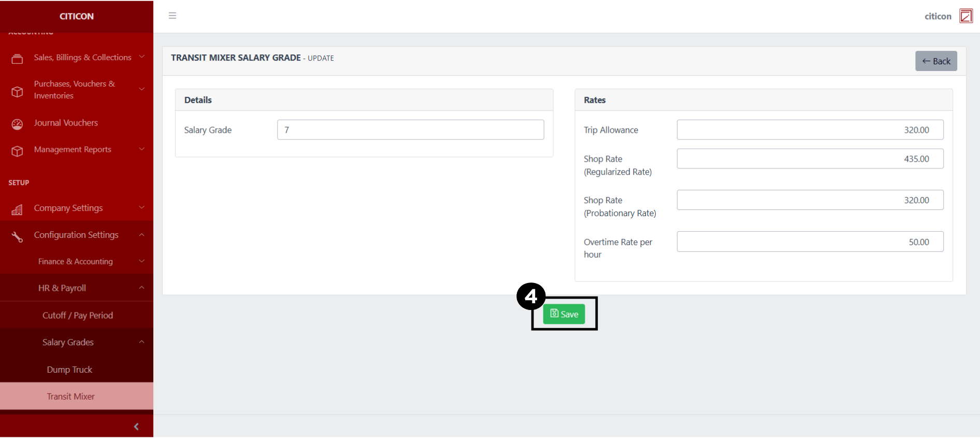980x438 pixels.
Task: Click the Configuration Settings wrench icon
Action: 17,236
